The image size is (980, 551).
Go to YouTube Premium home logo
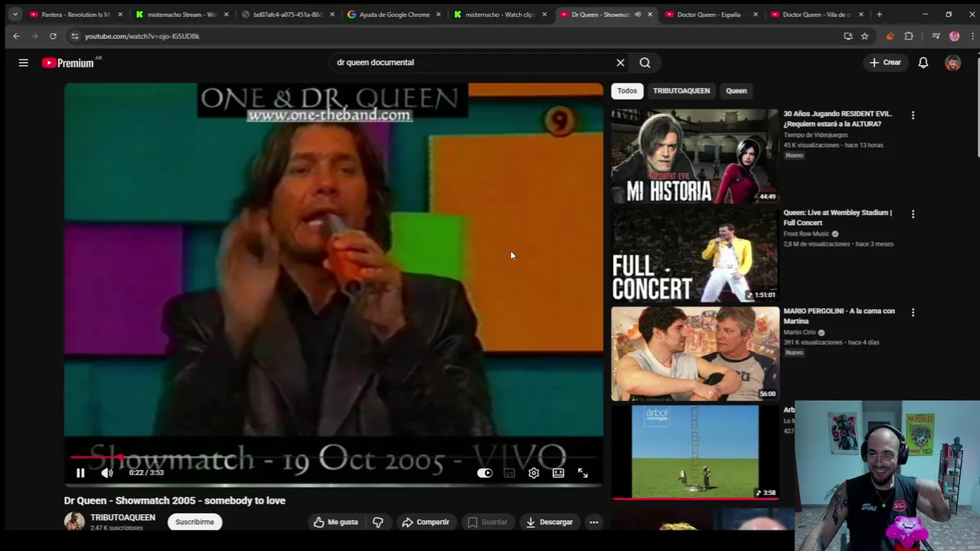click(x=69, y=63)
